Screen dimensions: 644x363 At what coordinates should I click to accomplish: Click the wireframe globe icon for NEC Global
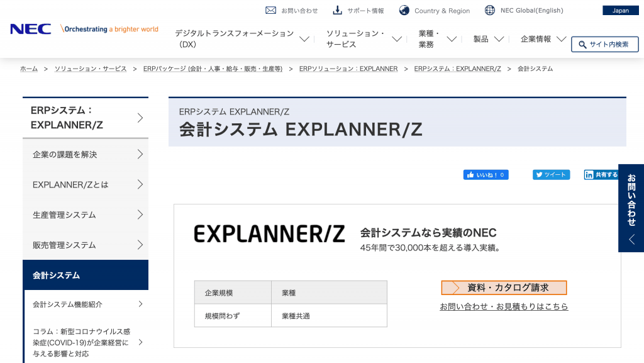tap(489, 10)
